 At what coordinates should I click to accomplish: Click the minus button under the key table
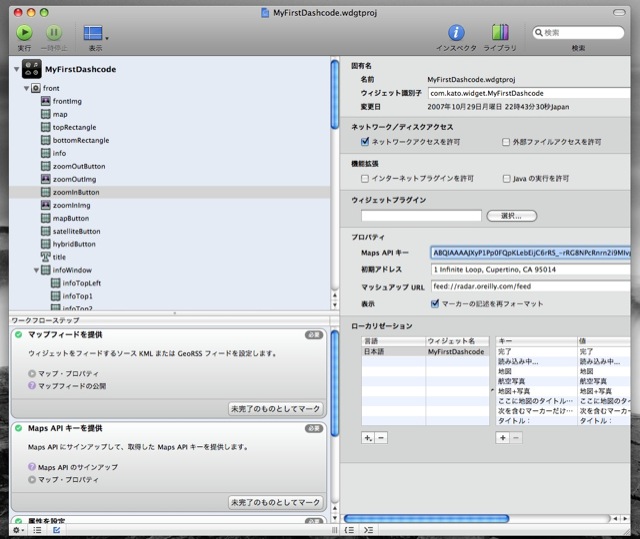[516, 438]
